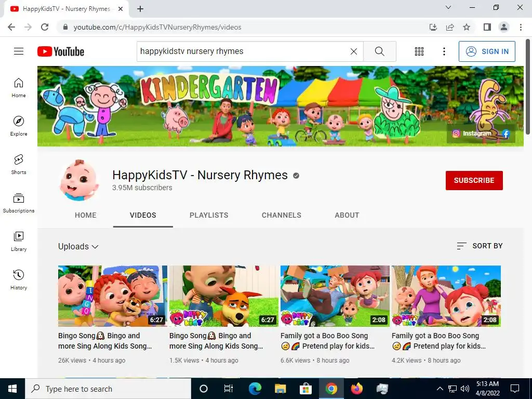Screen dimensions: 532x399
Task: Click the Chrome address bar URL
Action: pos(157,27)
